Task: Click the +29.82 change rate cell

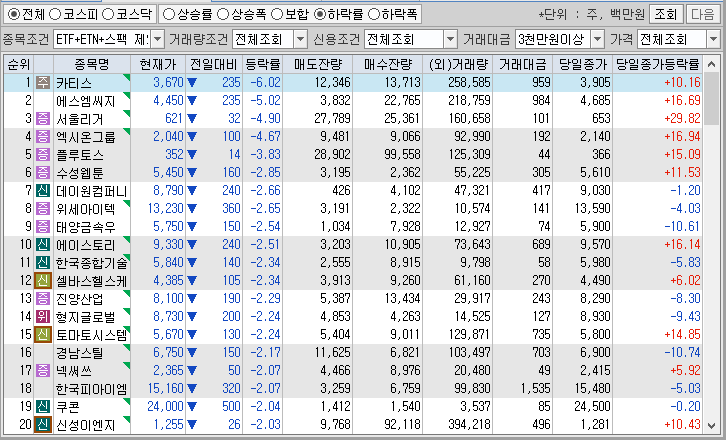Action: point(682,119)
